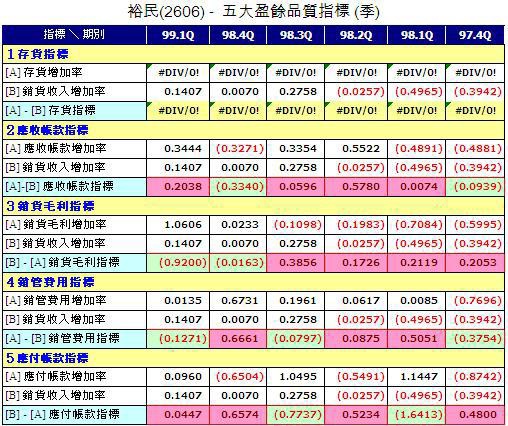Click the 0.0135 expense growth cell

pos(178,301)
